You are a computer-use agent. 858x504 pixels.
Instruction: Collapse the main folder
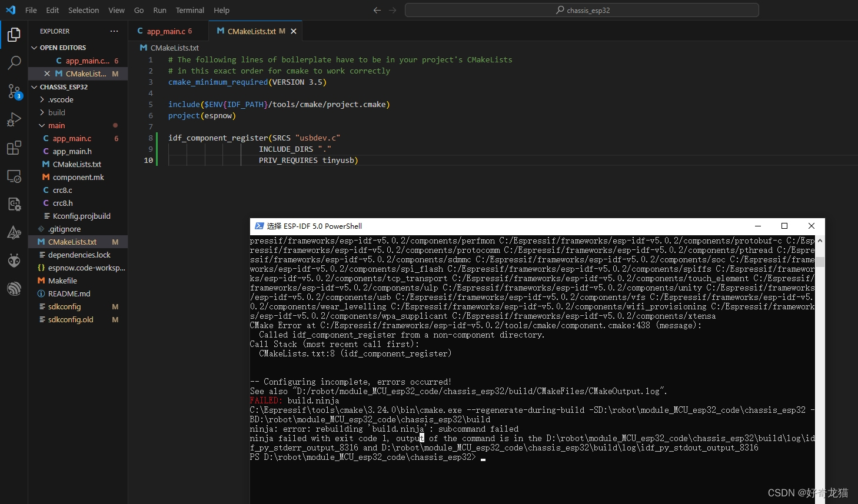click(x=78, y=126)
